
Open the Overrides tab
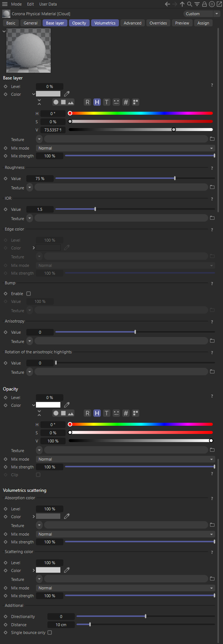158,23
